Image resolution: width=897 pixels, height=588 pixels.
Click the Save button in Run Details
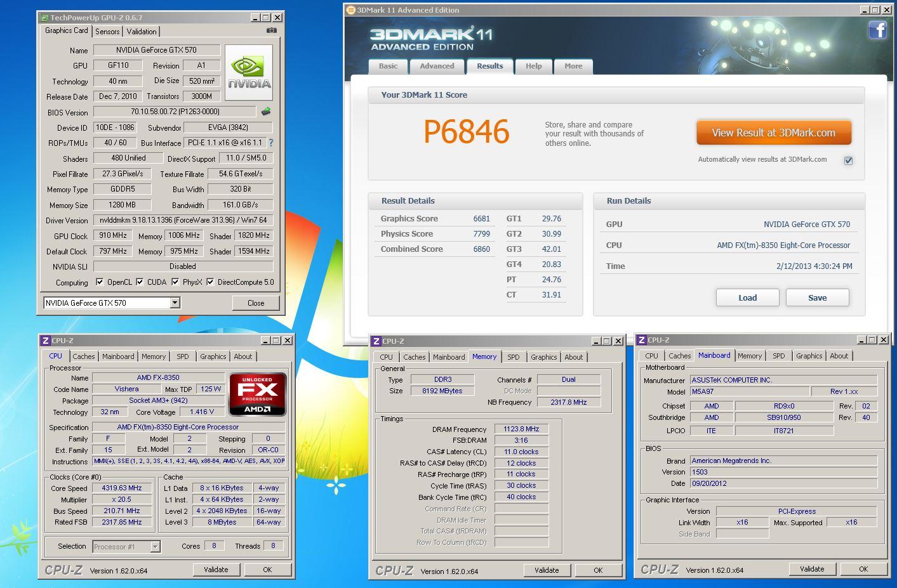(x=817, y=297)
